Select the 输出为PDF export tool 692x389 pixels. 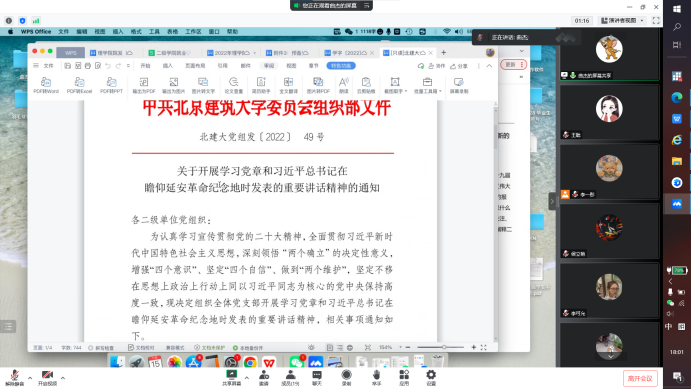click(144, 85)
